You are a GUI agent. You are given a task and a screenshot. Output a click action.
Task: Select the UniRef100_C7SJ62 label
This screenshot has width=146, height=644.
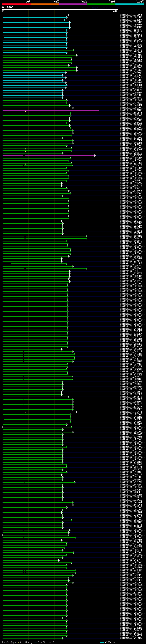(131, 75)
